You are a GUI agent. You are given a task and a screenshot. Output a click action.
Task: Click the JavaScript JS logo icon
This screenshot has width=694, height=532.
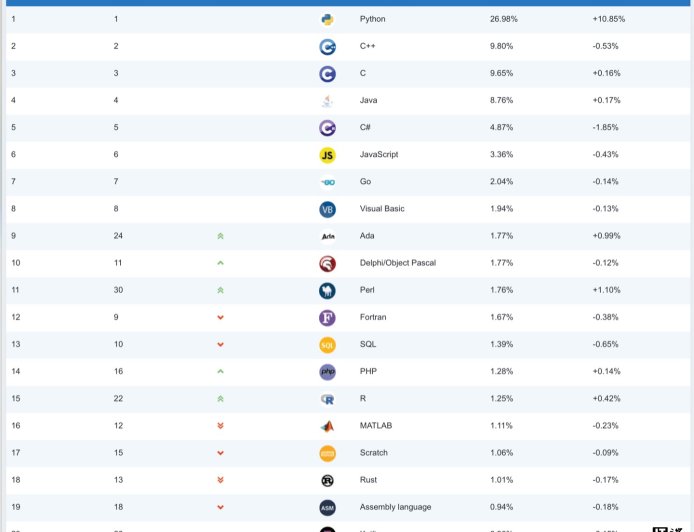(x=327, y=155)
